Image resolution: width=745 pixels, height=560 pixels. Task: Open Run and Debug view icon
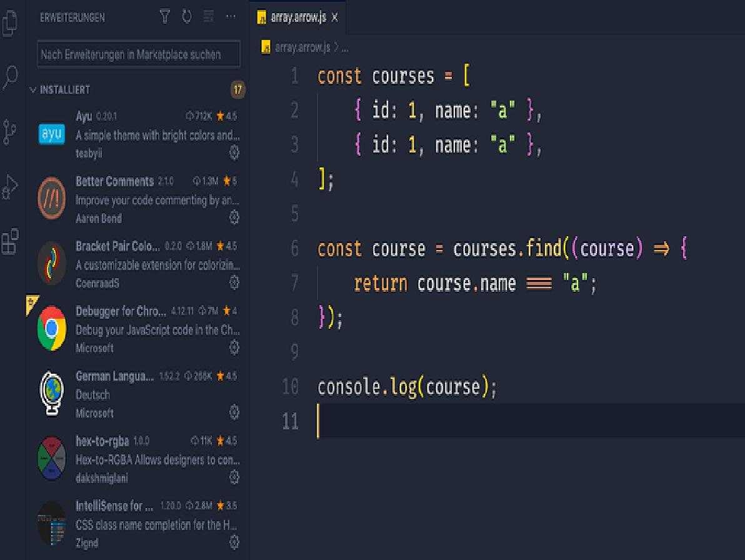click(11, 186)
